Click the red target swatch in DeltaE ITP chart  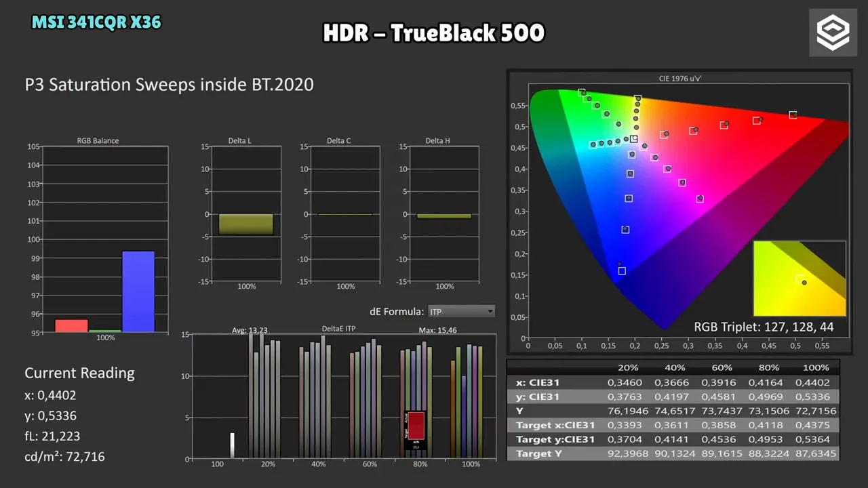pyautogui.click(x=416, y=426)
